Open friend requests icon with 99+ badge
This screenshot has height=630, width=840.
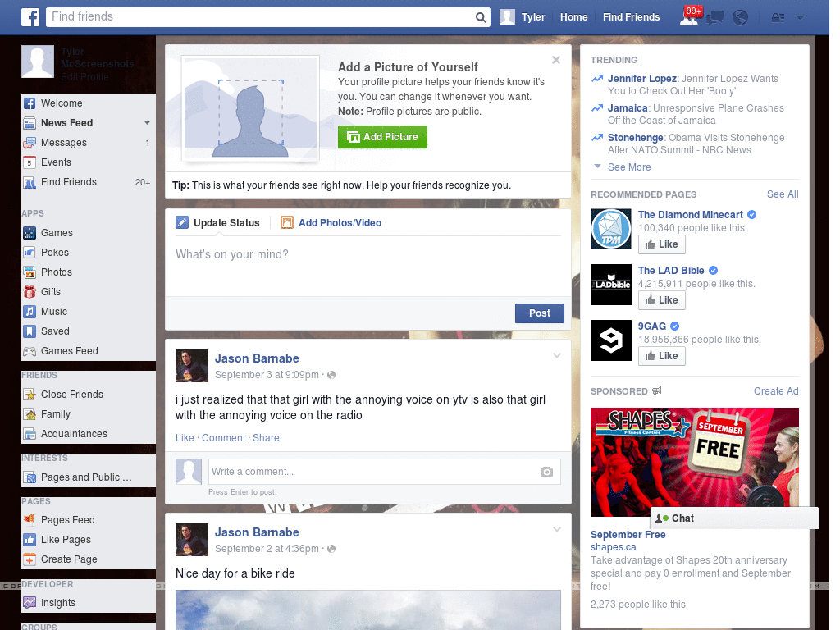[x=690, y=17]
